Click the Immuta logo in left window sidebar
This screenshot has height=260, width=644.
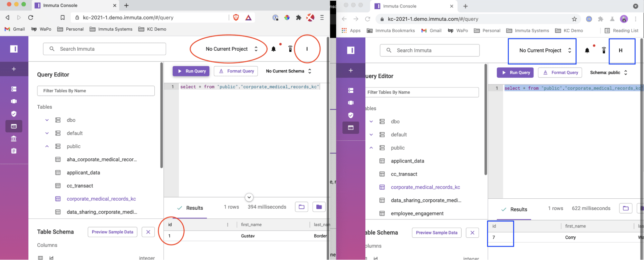click(14, 49)
